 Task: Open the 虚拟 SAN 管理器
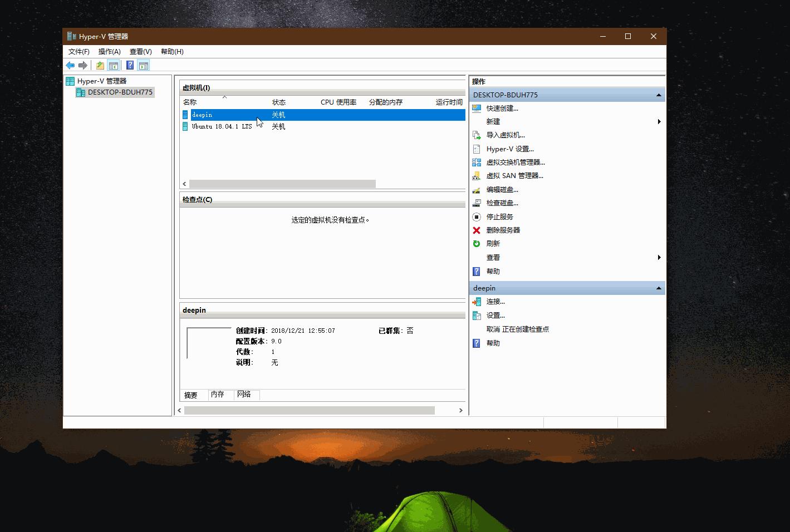click(x=513, y=175)
